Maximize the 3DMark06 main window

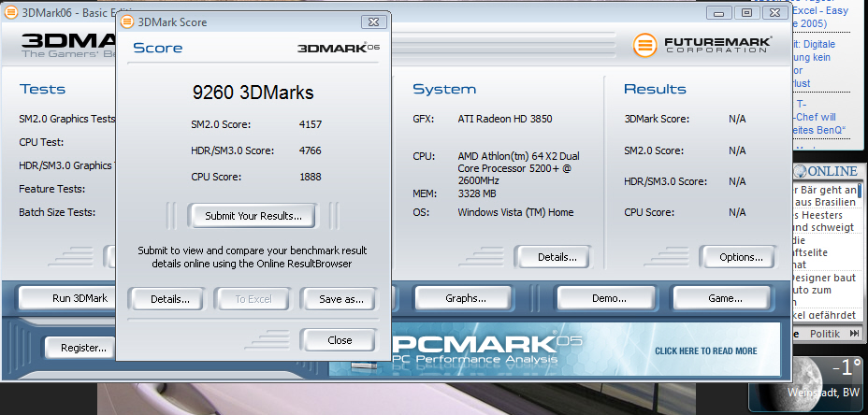point(746,13)
